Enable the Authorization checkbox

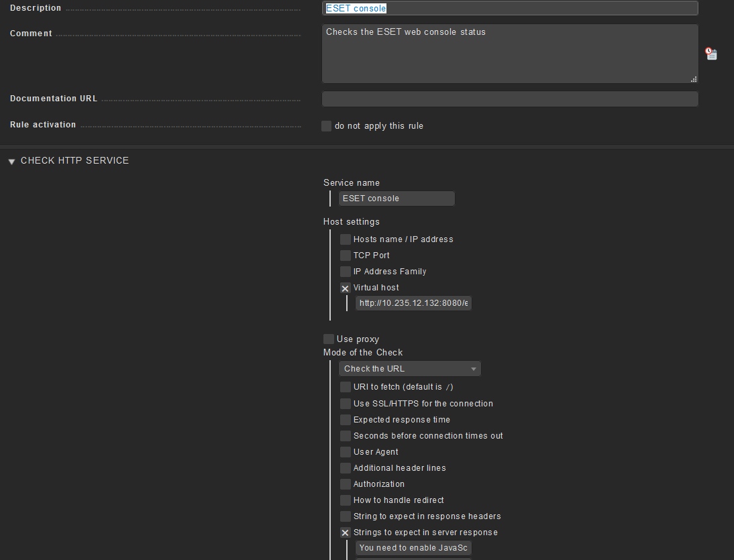tap(346, 484)
